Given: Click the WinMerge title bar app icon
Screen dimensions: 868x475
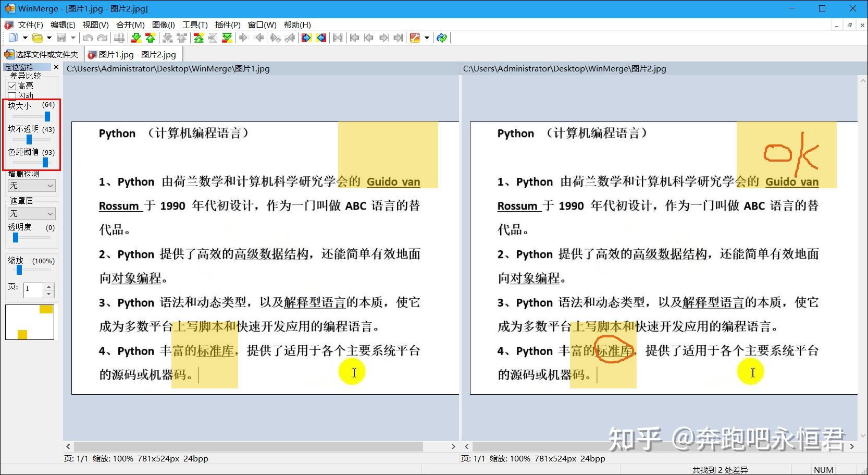Looking at the screenshot, I should click(9, 8).
